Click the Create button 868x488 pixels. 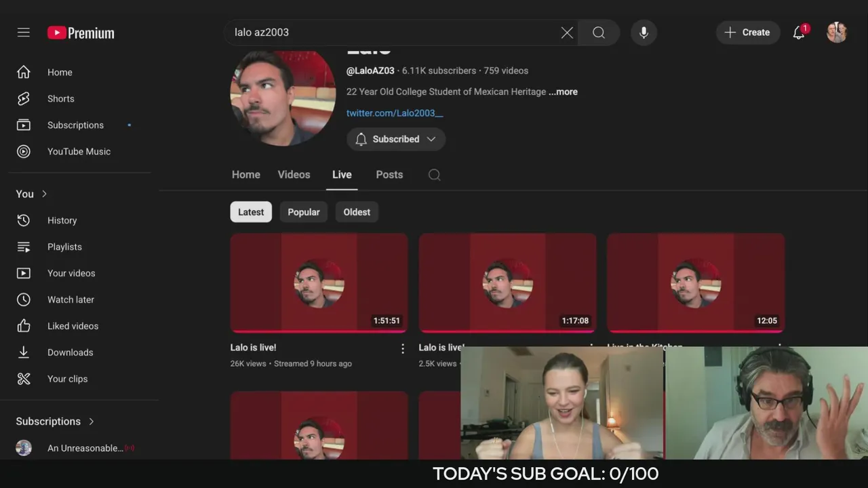click(747, 33)
